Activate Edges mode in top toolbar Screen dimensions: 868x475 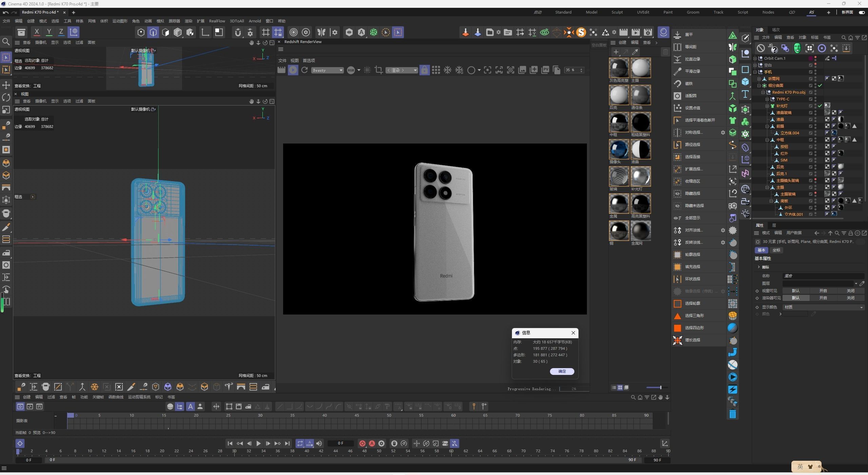pos(153,32)
